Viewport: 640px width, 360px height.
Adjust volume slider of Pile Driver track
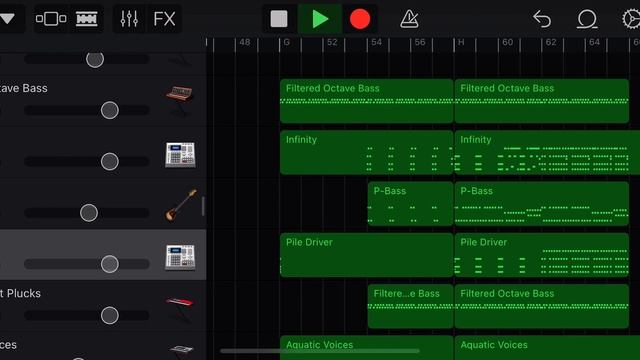point(109,264)
